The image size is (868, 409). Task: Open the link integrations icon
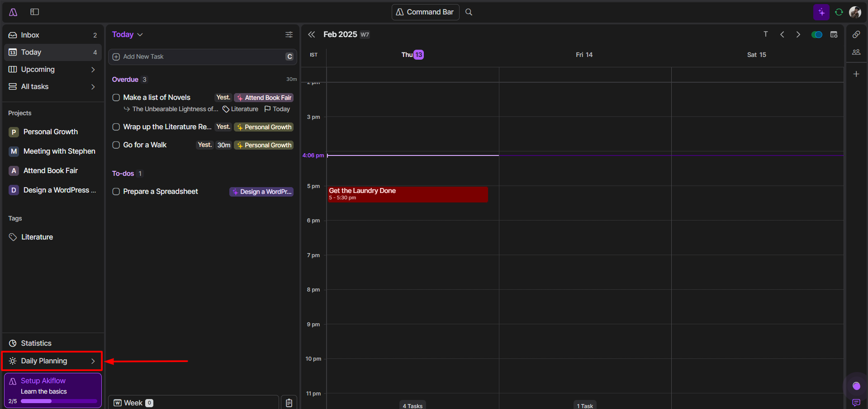[856, 34]
